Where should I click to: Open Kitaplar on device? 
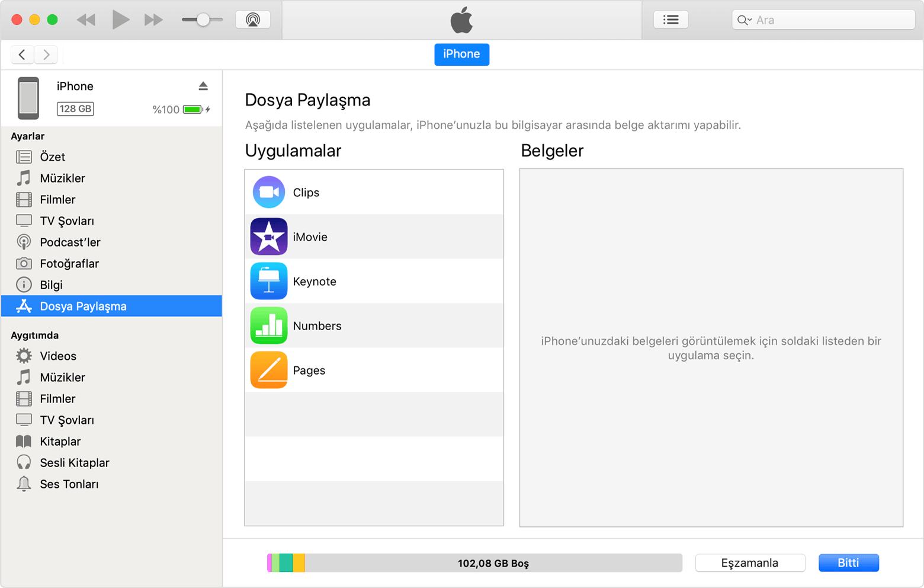(x=111, y=441)
